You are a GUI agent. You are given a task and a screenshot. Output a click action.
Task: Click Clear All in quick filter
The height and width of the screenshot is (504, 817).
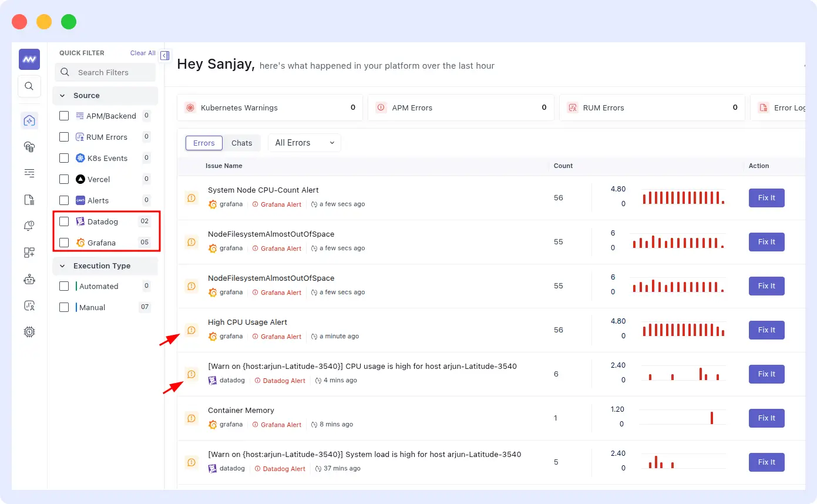[143, 53]
